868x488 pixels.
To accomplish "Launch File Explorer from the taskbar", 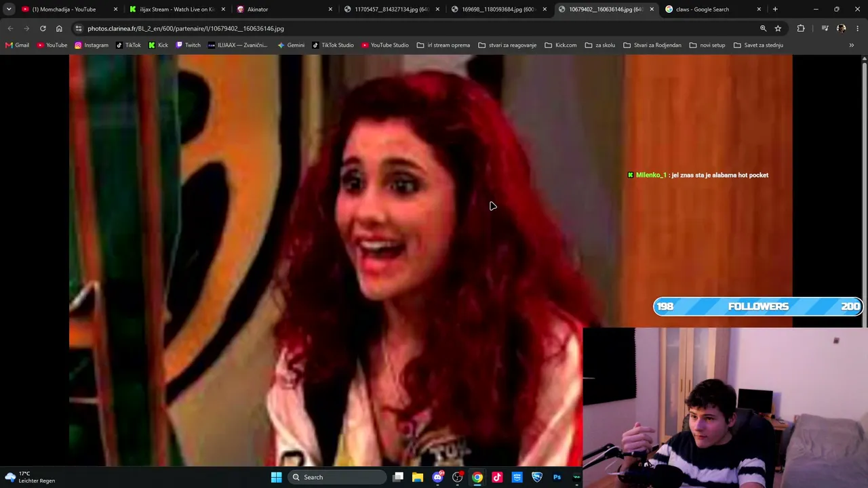I will pyautogui.click(x=418, y=477).
